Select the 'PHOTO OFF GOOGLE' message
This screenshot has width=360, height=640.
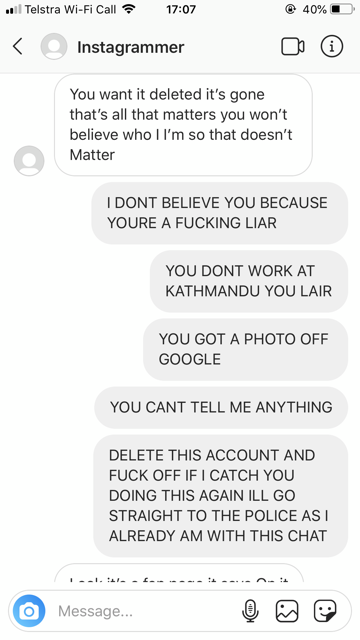245,349
